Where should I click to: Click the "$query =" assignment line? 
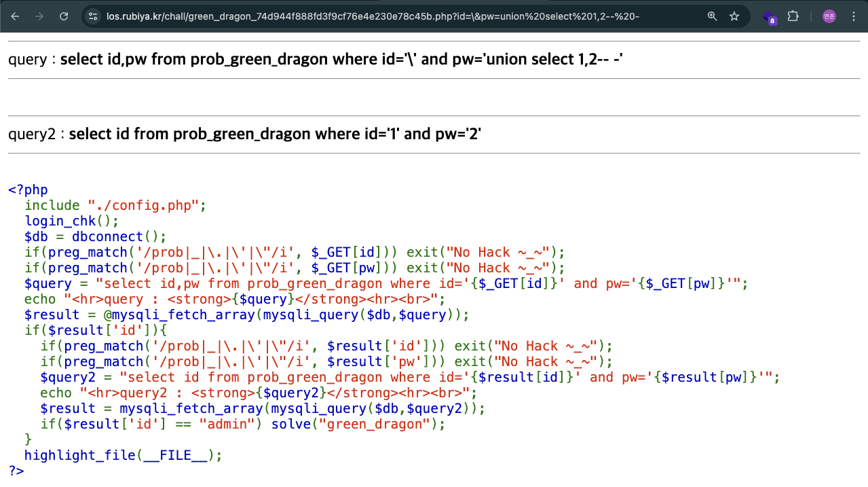coord(386,284)
